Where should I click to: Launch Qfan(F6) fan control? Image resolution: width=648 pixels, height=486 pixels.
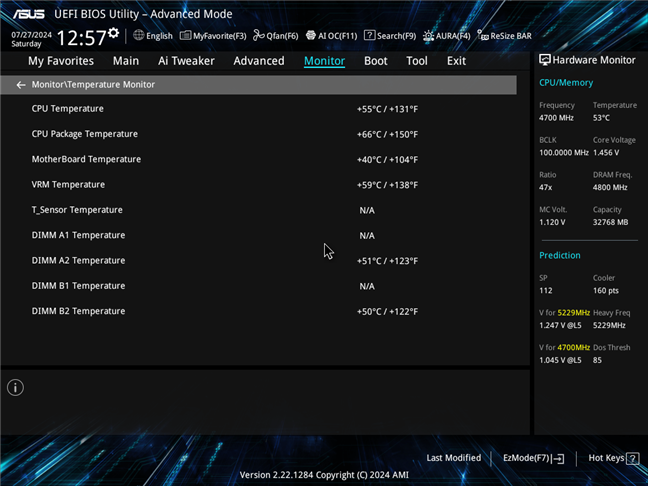point(276,36)
